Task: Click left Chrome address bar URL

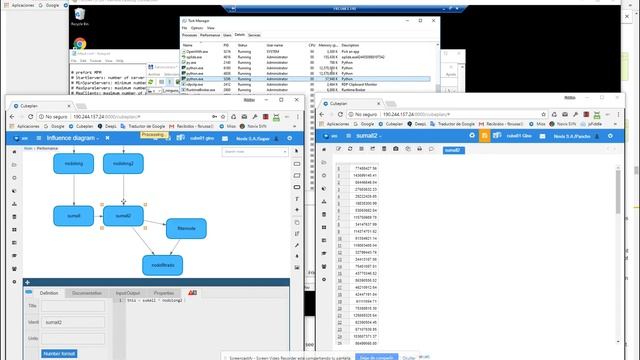Action: click(x=107, y=117)
